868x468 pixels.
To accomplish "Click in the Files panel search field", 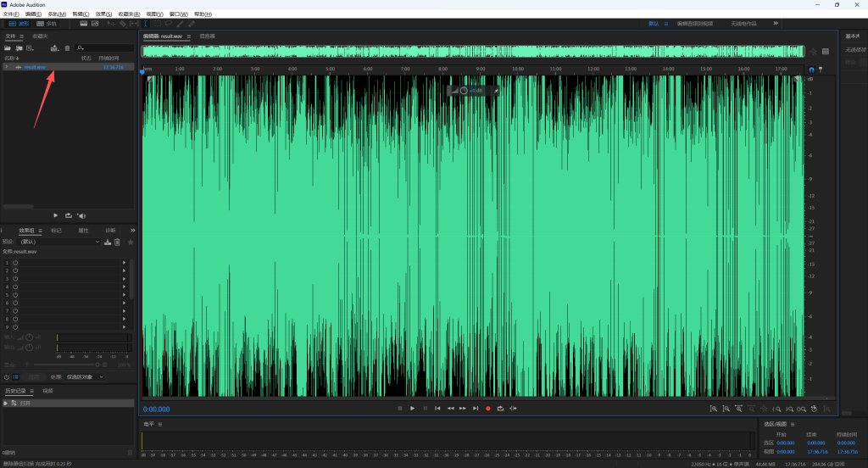I will coord(104,48).
